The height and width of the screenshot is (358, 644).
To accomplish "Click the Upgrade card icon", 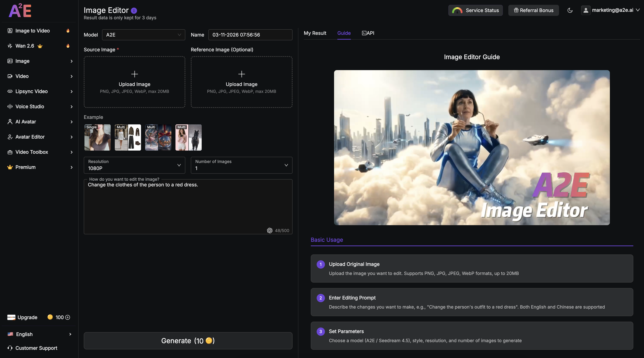I will 11,317.
